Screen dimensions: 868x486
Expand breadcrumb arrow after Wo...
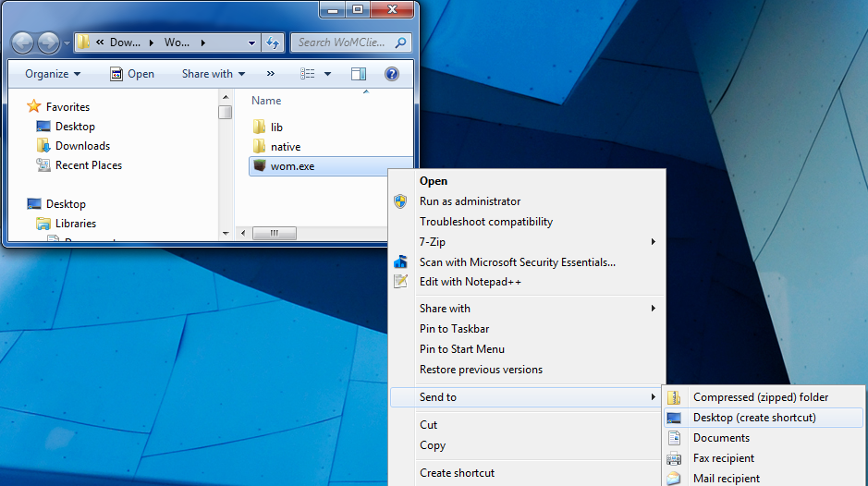pyautogui.click(x=203, y=43)
